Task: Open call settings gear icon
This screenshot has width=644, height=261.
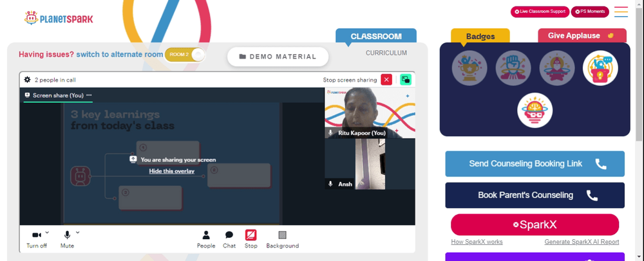Action: click(x=27, y=80)
